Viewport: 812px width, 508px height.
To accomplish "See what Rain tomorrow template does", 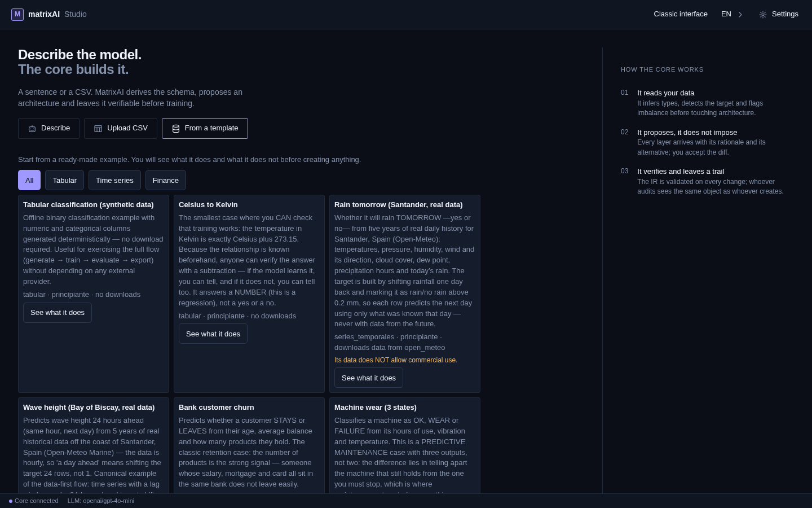I will (x=369, y=378).
